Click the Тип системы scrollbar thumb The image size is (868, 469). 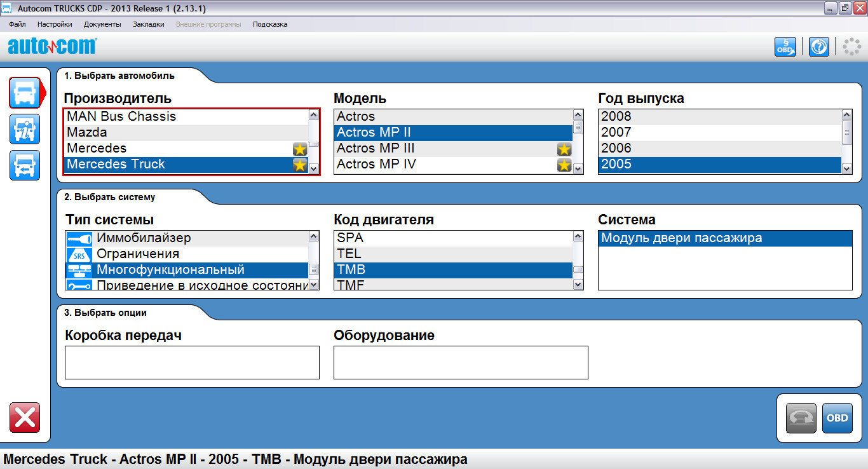pos(313,269)
